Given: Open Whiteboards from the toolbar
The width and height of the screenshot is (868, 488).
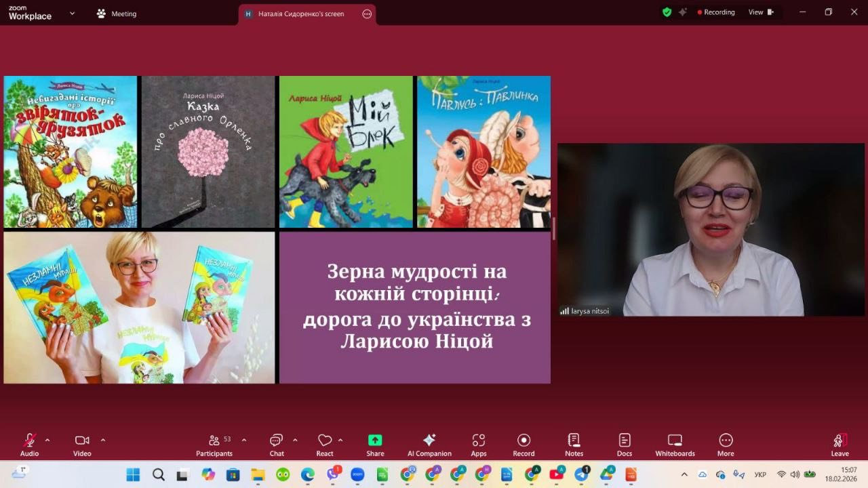Looking at the screenshot, I should 675,445.
